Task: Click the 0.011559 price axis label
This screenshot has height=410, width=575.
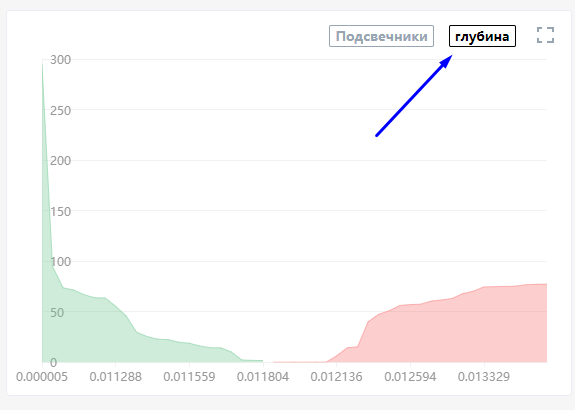Action: point(189,377)
